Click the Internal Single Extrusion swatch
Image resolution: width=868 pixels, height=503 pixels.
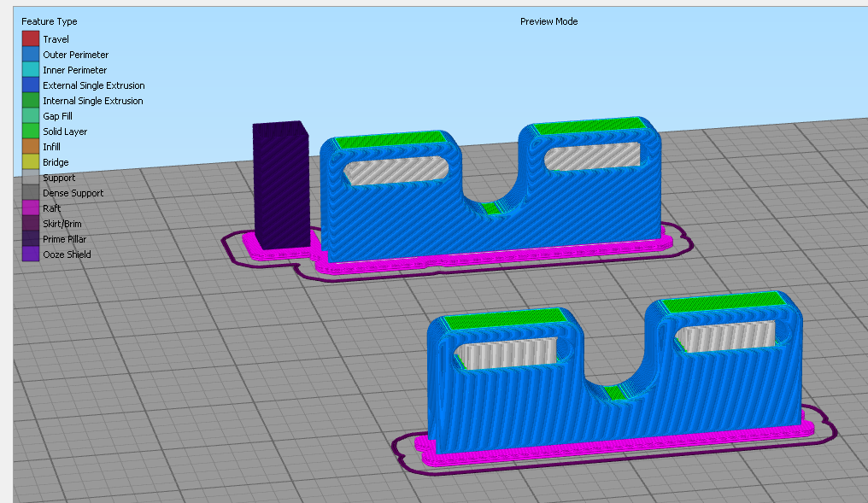tap(31, 101)
